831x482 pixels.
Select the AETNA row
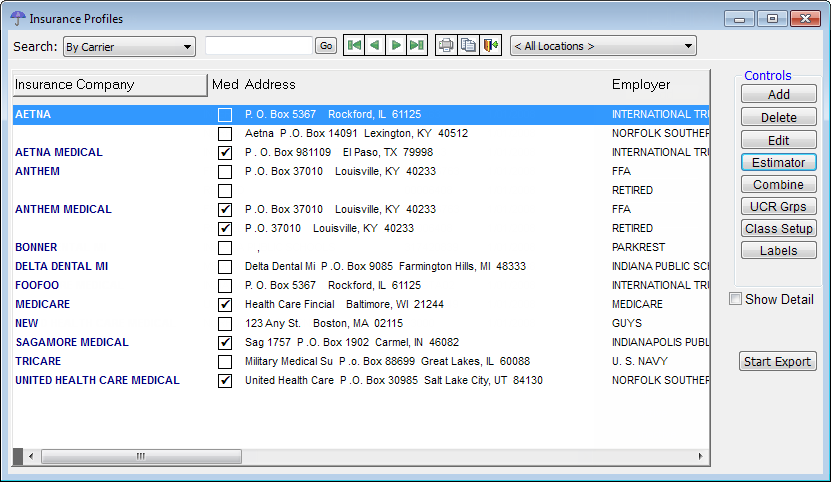coord(361,115)
